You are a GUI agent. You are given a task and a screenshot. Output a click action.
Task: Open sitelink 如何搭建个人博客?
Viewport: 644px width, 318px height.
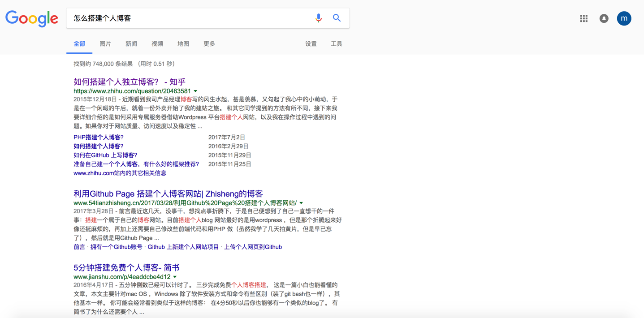coord(99,146)
